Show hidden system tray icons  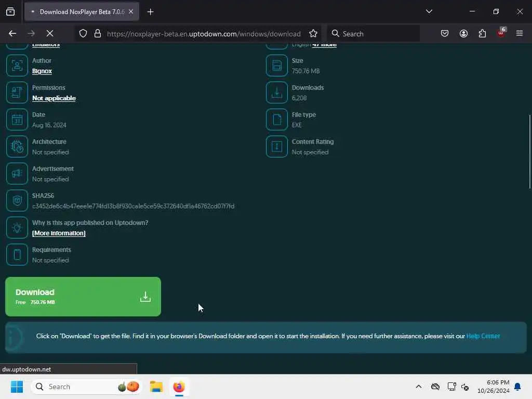tap(419, 387)
